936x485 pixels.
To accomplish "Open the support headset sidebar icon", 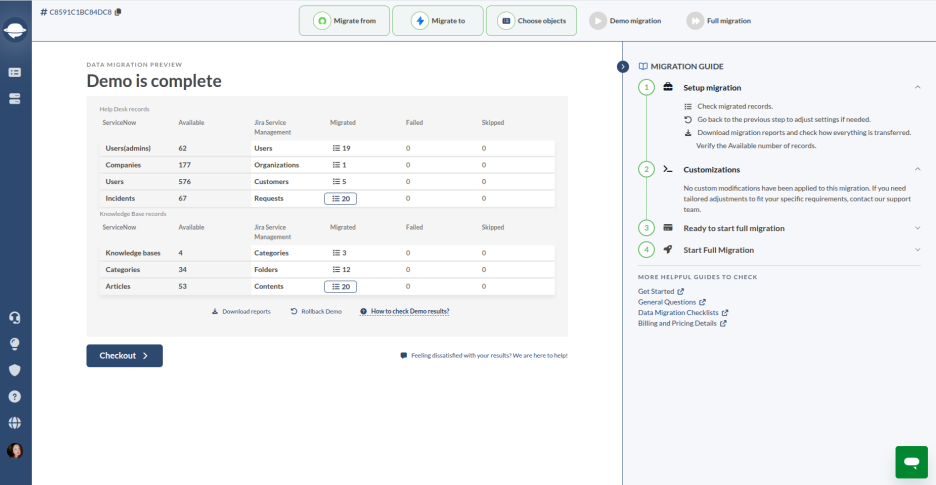I will (15, 317).
